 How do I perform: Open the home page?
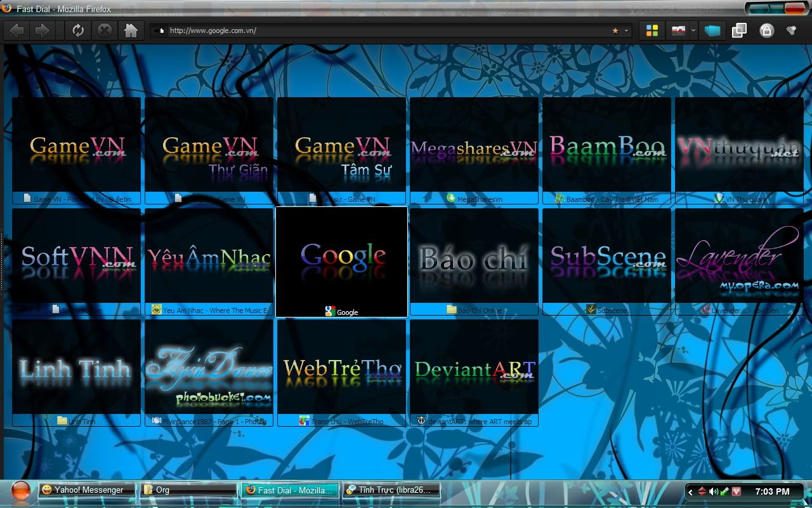click(x=131, y=30)
